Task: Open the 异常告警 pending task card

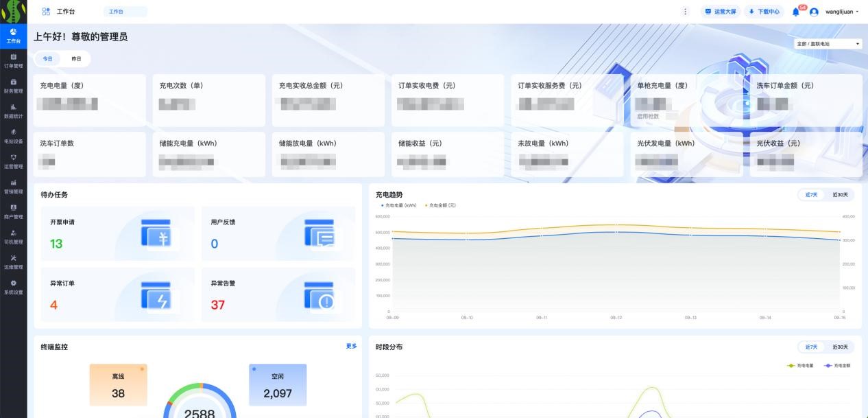Action: (278, 294)
